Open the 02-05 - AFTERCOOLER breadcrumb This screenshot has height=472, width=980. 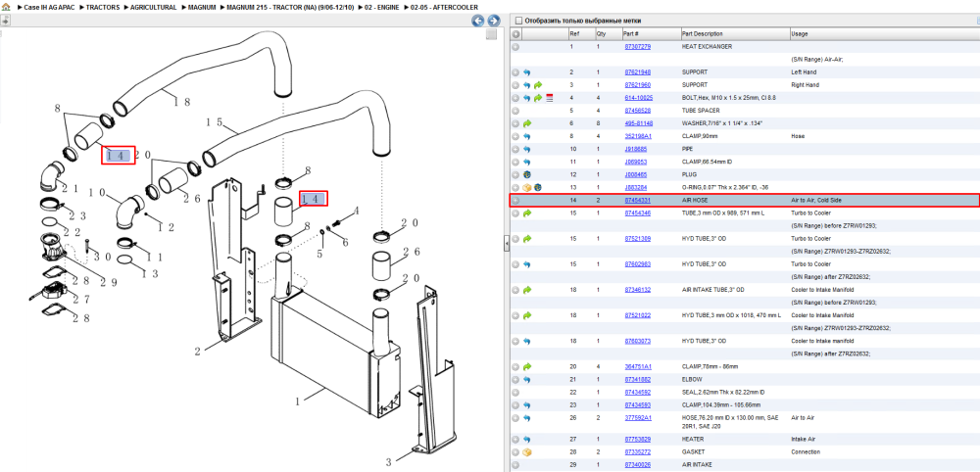[x=444, y=7]
